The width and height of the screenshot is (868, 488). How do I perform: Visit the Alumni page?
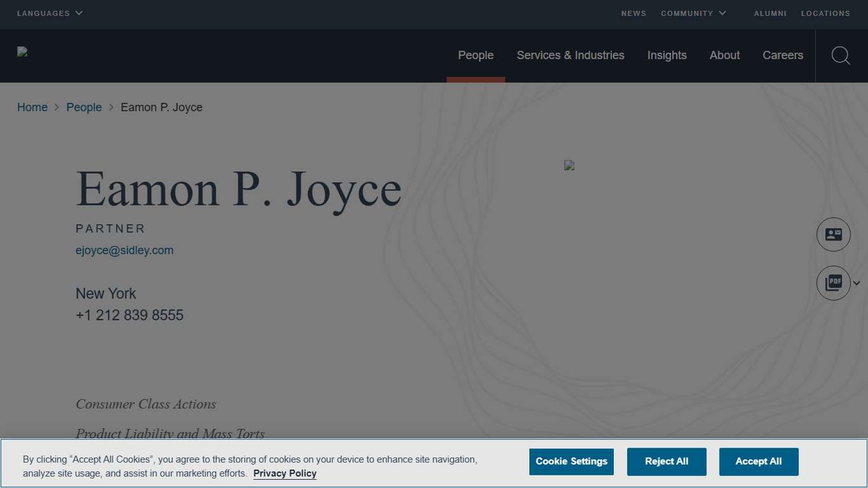click(770, 13)
